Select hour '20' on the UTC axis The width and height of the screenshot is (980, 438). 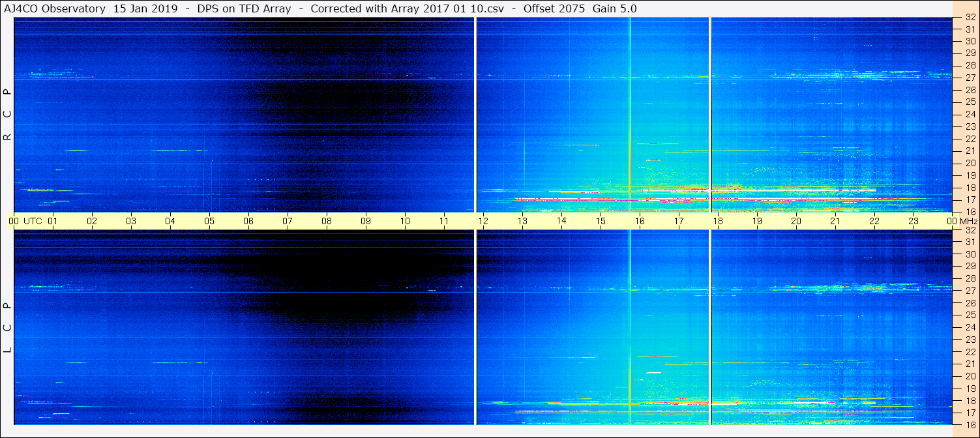(x=796, y=221)
